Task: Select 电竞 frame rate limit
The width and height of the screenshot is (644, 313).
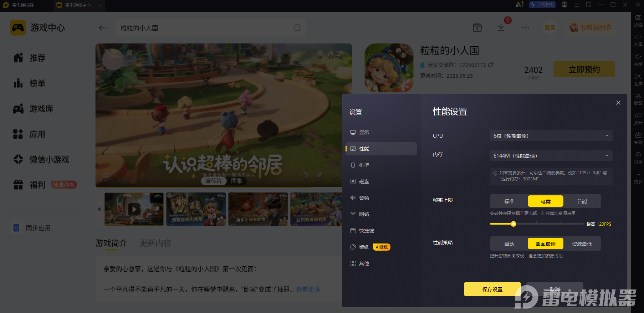Action: click(545, 201)
